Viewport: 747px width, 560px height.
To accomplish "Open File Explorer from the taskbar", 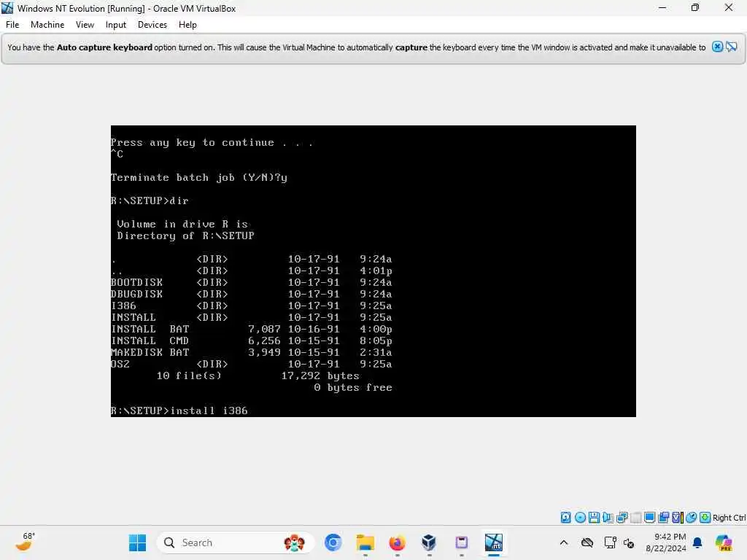I will [365, 542].
